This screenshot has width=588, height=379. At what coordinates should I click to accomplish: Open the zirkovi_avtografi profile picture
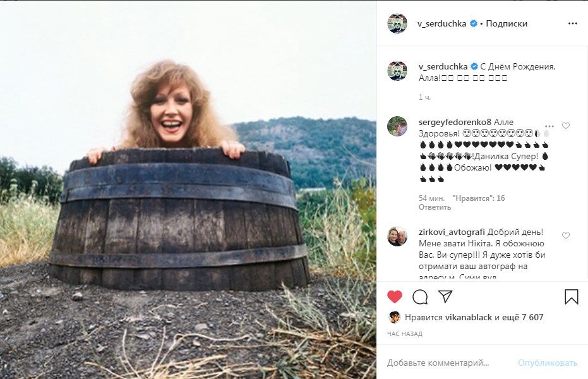(397, 236)
